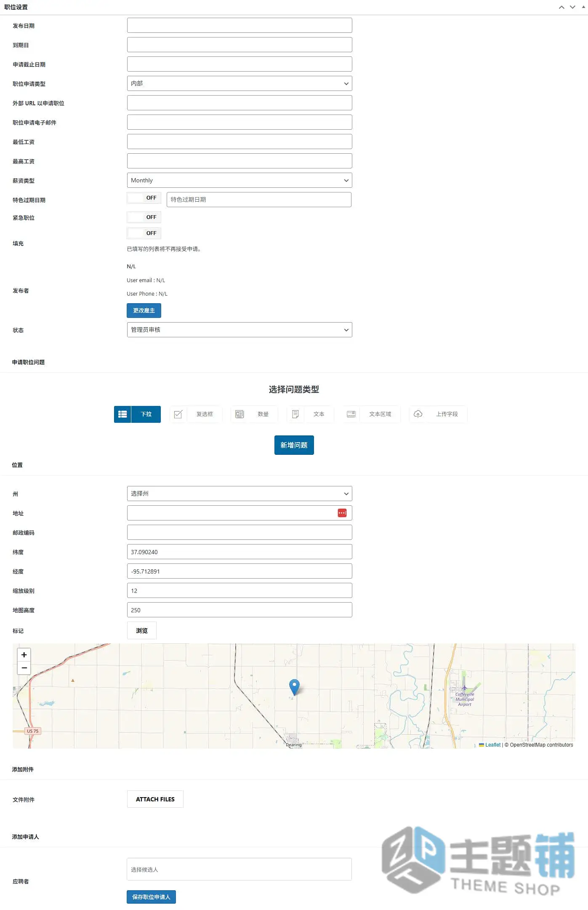Zoom in on the map
This screenshot has width=588, height=910.
pos(24,655)
